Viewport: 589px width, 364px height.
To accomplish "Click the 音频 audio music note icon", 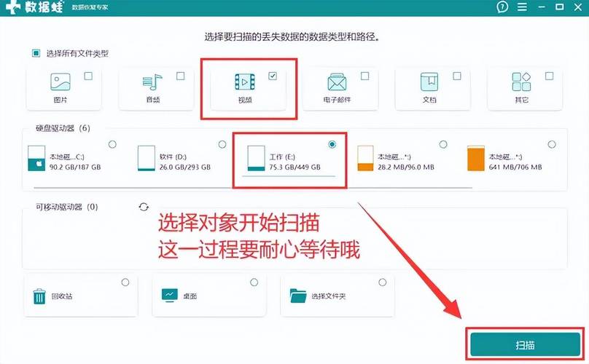I will point(152,82).
